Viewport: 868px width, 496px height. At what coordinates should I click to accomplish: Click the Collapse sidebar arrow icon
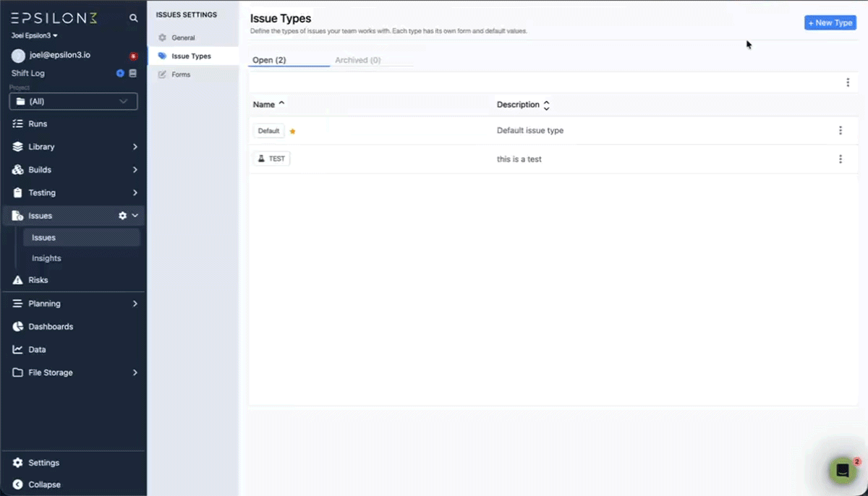click(x=18, y=484)
